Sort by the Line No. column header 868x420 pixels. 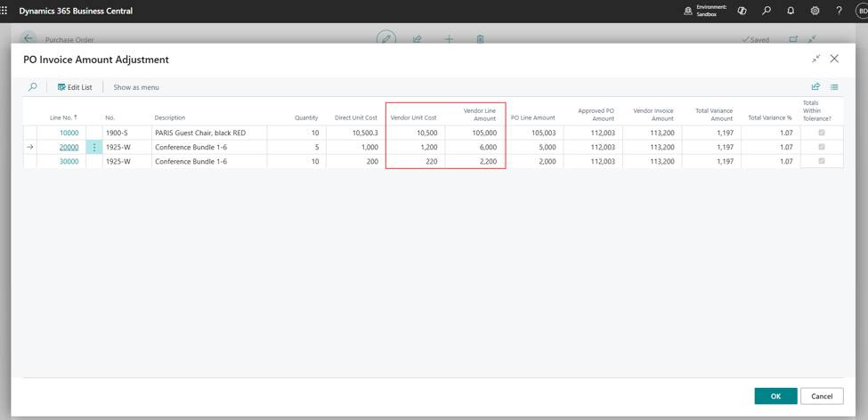(63, 117)
